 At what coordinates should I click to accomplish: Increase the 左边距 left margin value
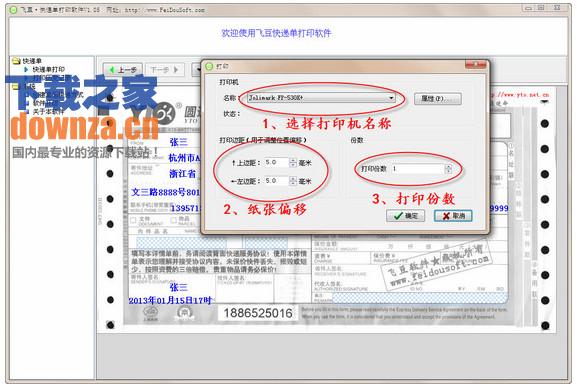point(293,178)
